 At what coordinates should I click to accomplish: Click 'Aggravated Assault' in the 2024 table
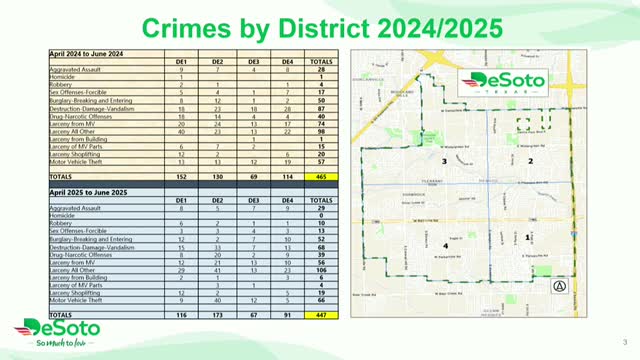click(75, 69)
